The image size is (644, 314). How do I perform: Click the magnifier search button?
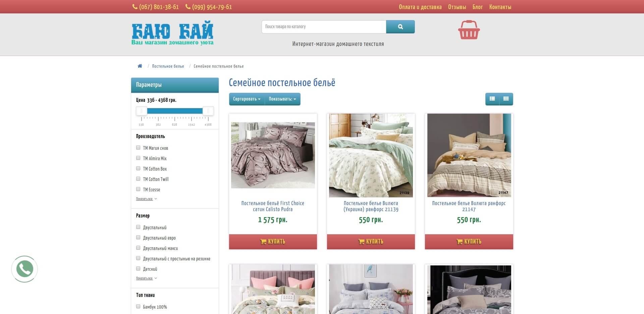pos(400,27)
